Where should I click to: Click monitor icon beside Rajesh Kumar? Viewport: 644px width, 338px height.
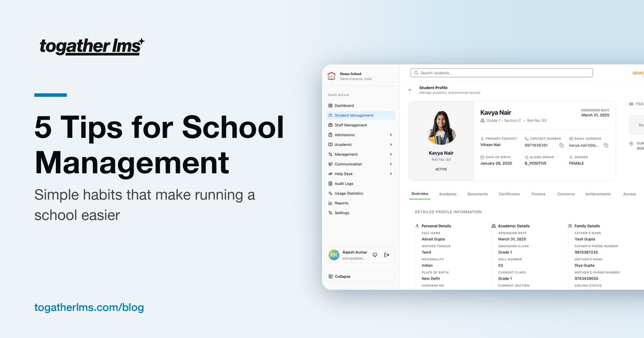375,255
